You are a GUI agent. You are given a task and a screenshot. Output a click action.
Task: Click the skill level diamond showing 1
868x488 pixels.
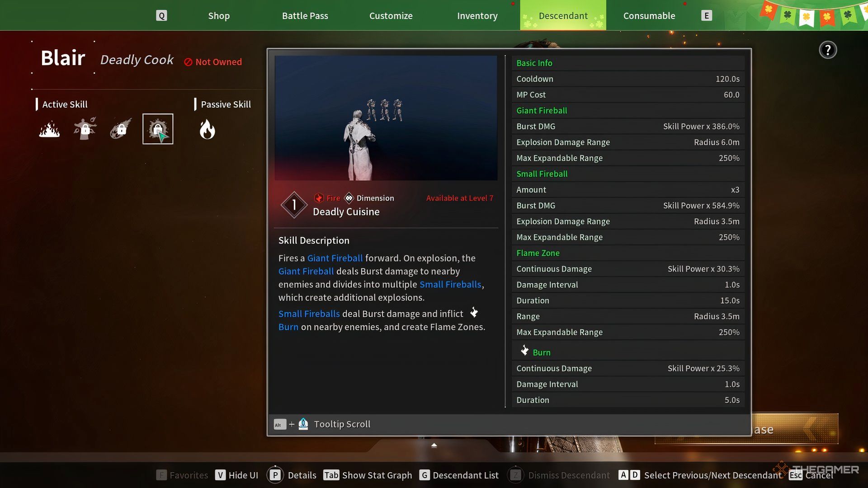coord(294,205)
